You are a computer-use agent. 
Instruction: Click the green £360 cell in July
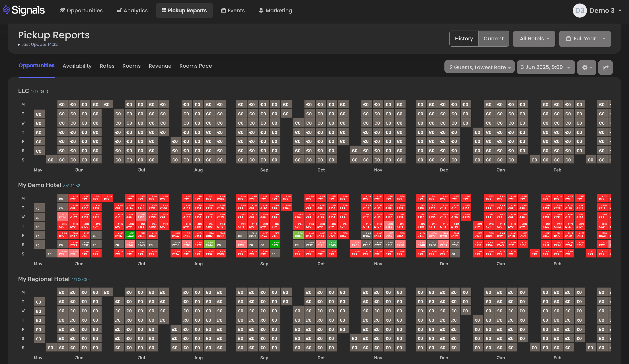(x=130, y=235)
